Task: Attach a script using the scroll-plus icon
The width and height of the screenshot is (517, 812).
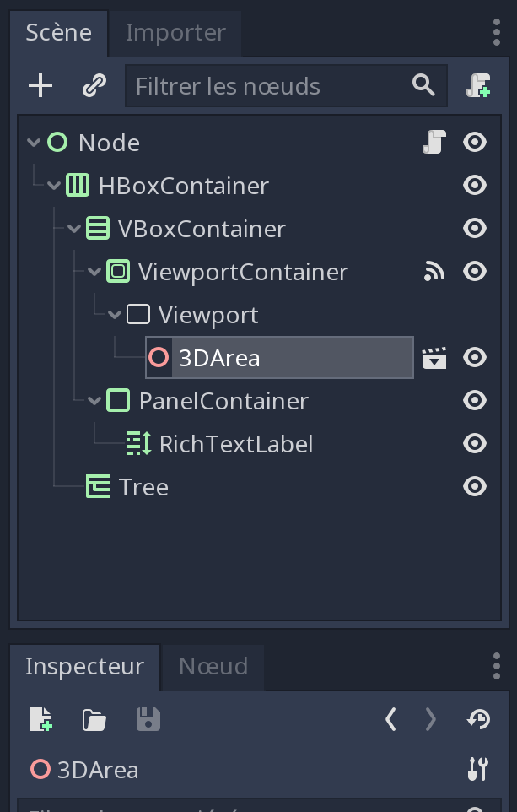Action: click(x=478, y=85)
